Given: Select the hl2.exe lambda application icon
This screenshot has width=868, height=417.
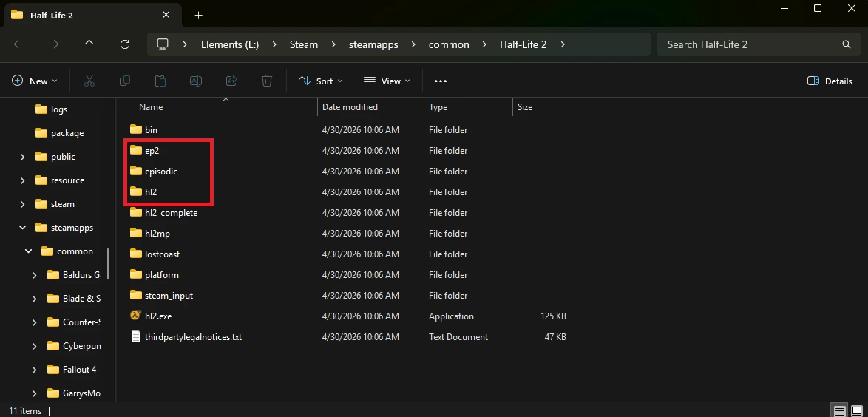Looking at the screenshot, I should 135,316.
